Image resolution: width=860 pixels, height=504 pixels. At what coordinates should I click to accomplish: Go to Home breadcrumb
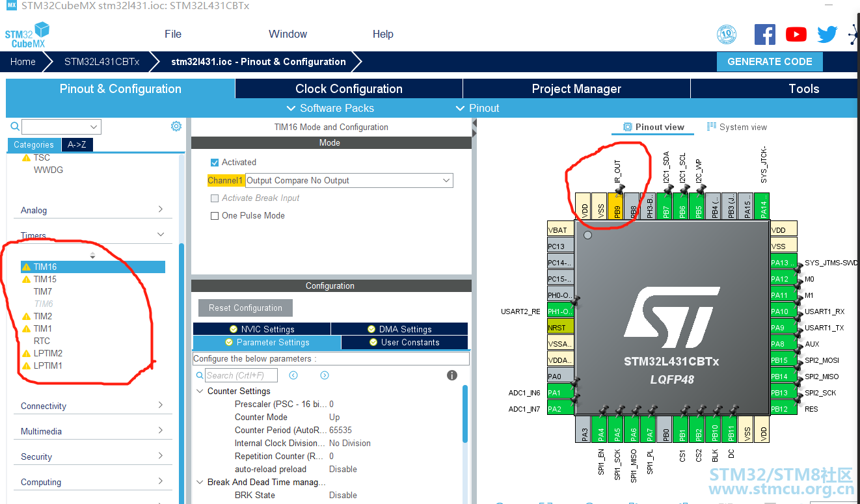23,62
